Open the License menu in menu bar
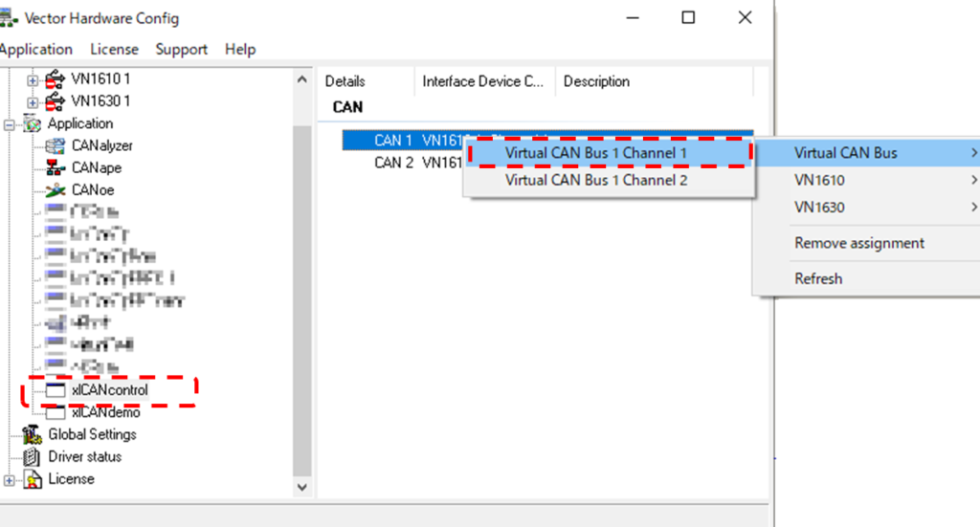The width and height of the screenshot is (980, 527). 114,49
